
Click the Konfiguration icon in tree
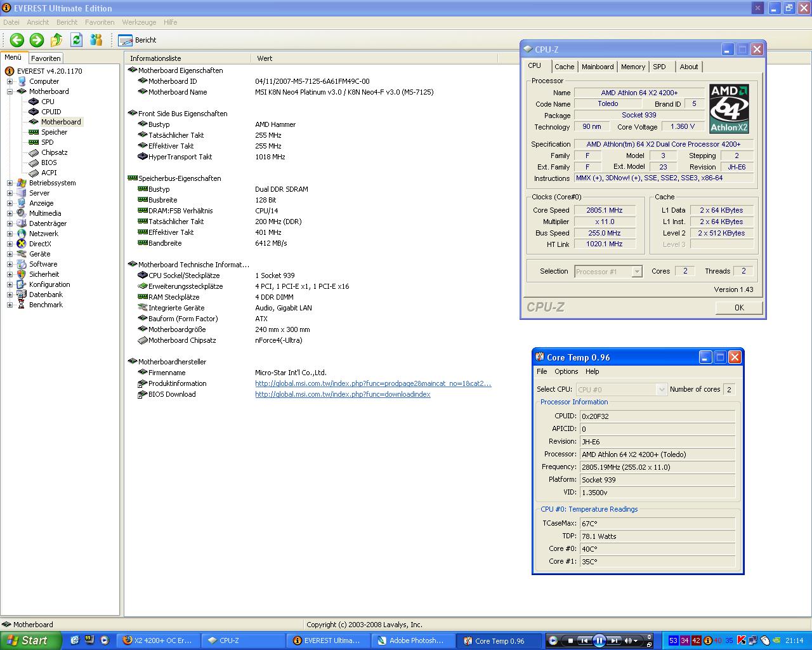click(x=22, y=284)
